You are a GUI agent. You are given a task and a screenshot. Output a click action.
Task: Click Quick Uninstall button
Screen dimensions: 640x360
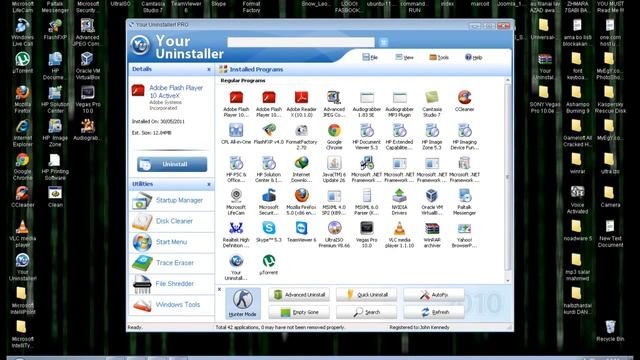366,295
